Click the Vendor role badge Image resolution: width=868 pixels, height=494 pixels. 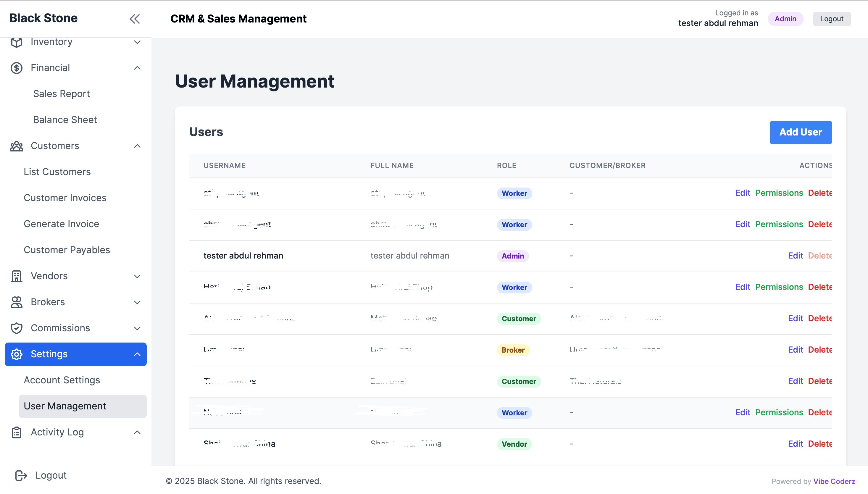[x=514, y=444]
